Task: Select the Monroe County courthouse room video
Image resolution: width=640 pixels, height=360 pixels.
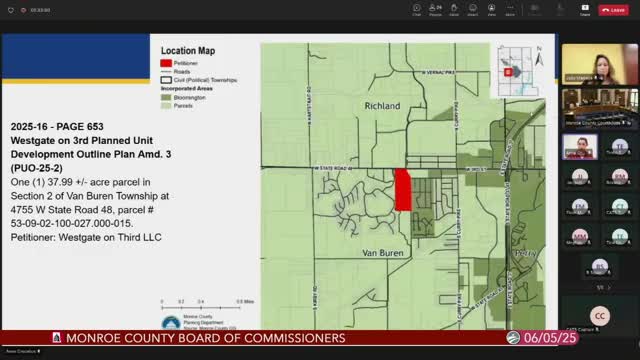Action: 599,108
